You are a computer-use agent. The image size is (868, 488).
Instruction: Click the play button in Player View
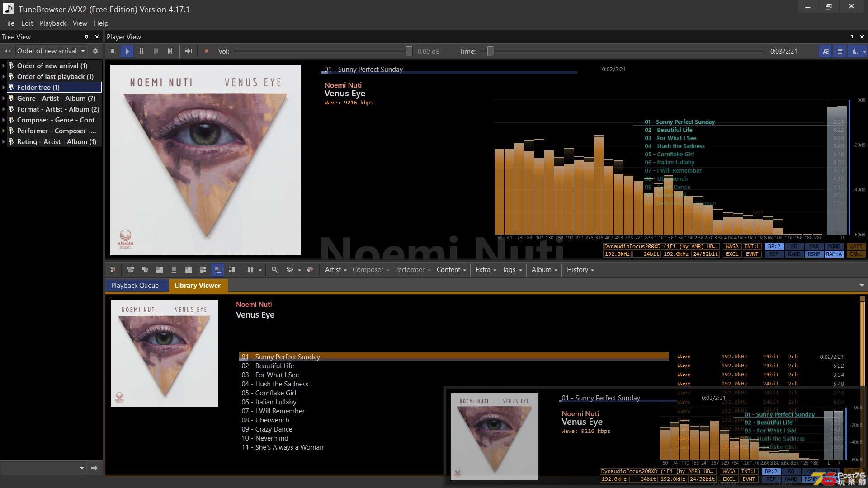[x=127, y=51]
